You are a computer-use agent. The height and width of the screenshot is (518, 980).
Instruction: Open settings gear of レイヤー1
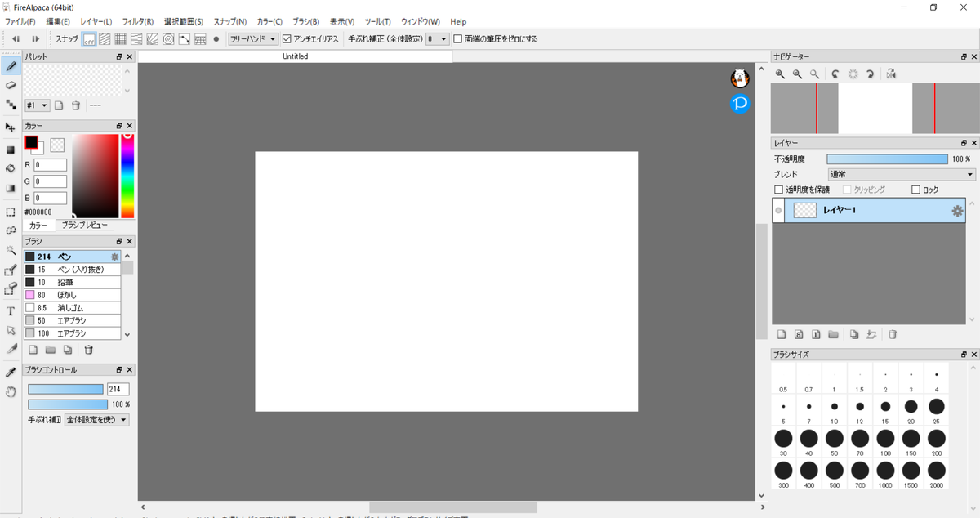(957, 211)
